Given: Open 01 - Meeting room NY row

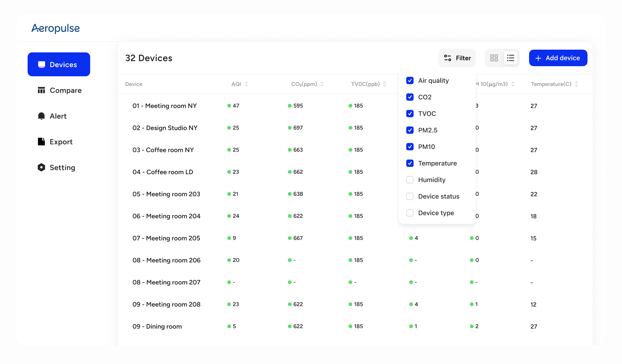Looking at the screenshot, I should pos(164,106).
